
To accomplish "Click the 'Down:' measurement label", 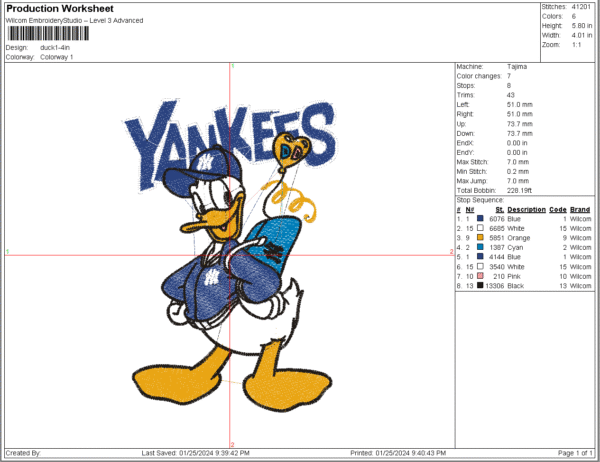I will coord(465,134).
